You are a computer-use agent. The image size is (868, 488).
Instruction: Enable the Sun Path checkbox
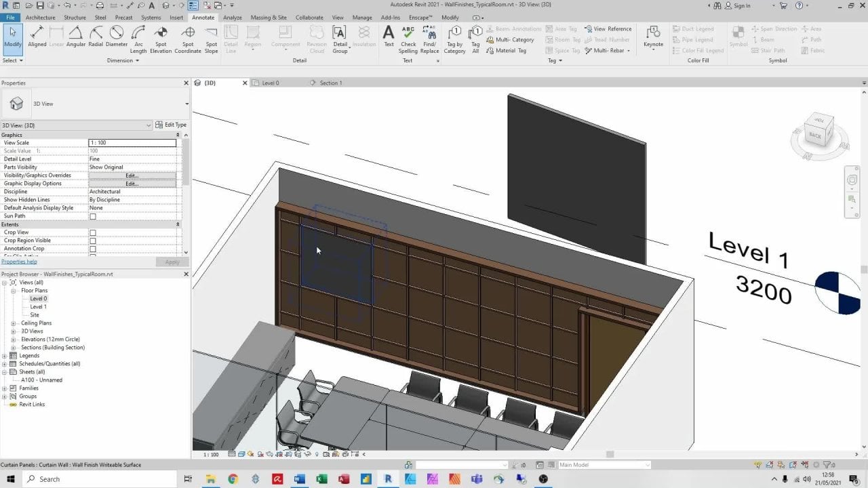coord(93,216)
